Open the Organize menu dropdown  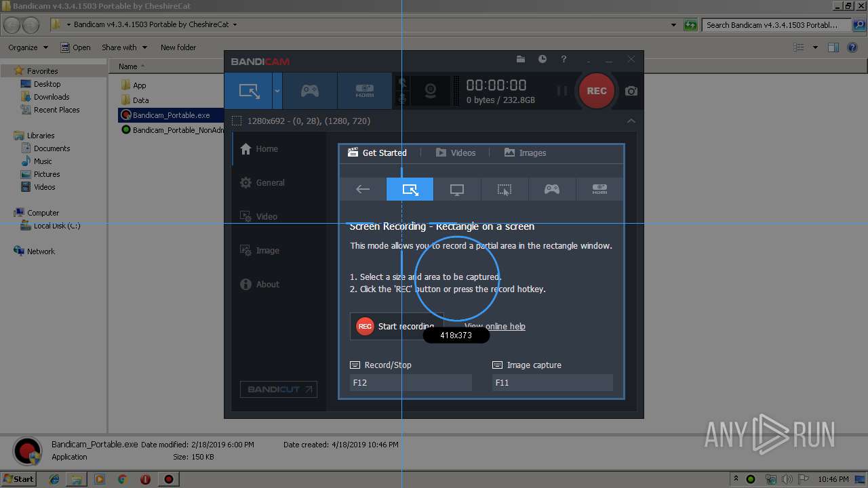pos(28,47)
